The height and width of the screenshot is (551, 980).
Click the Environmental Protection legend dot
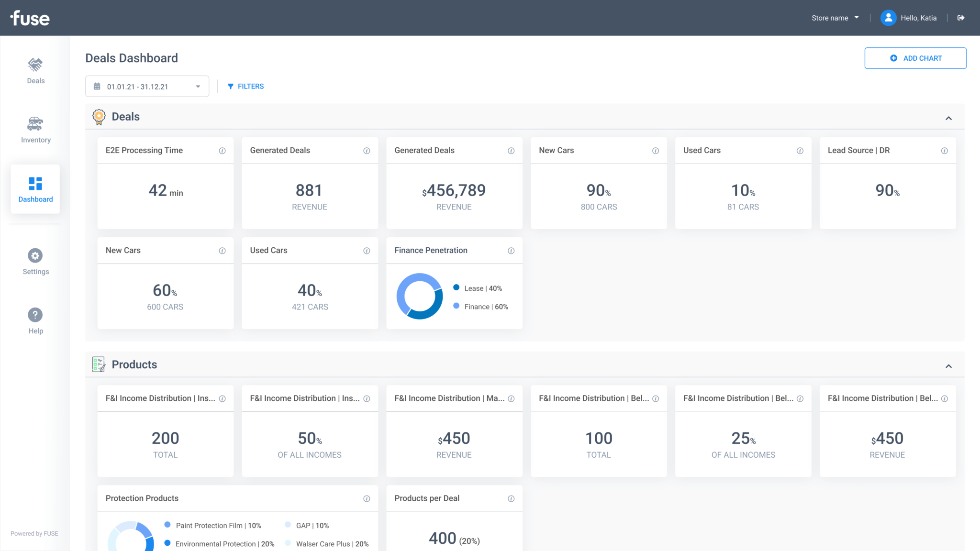(167, 543)
